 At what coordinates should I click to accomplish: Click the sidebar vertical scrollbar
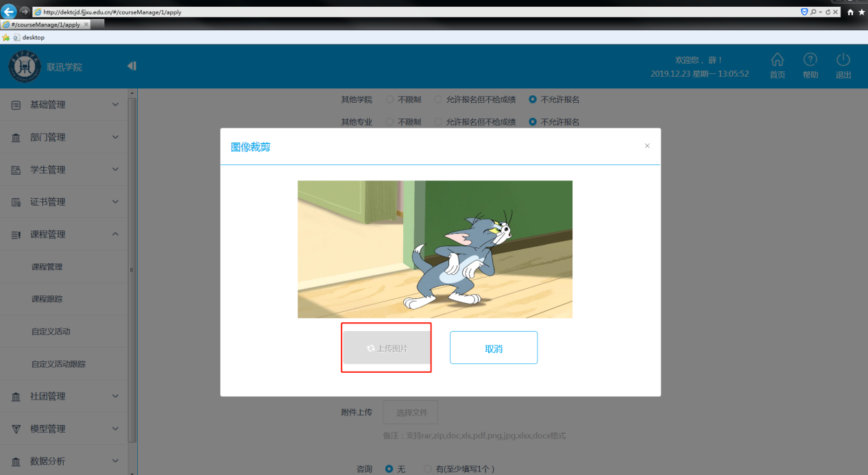[132, 271]
